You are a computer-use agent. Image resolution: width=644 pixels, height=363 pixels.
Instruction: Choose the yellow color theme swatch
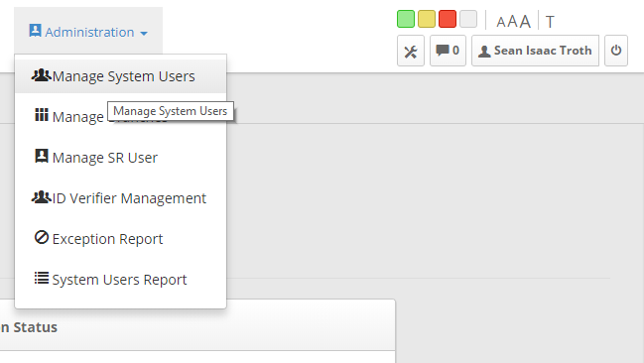427,19
